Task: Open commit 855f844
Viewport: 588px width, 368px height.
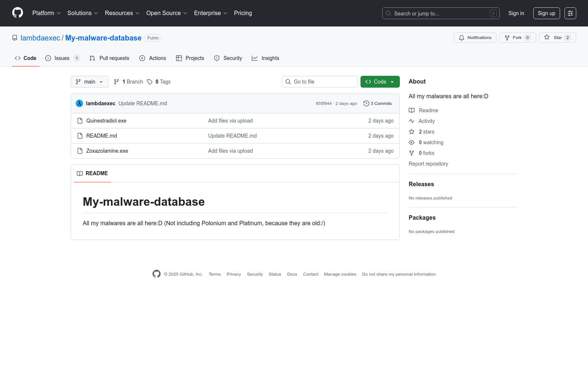Action: click(x=324, y=103)
